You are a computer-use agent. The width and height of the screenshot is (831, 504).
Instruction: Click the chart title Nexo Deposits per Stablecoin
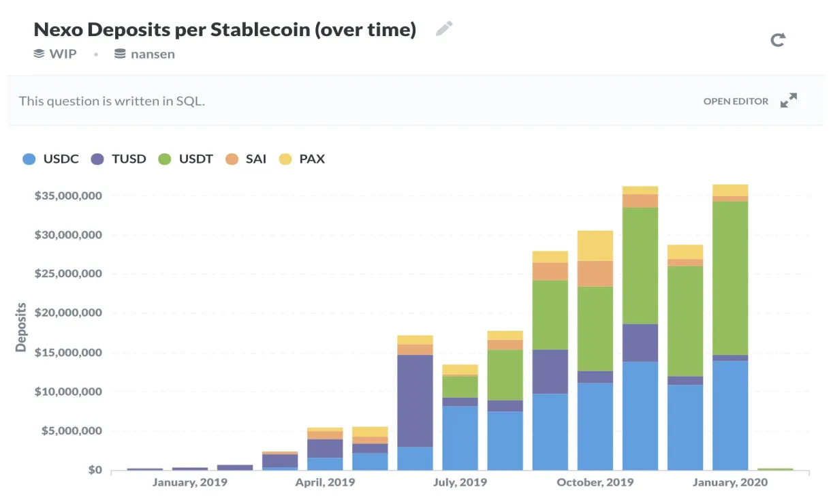pos(225,30)
